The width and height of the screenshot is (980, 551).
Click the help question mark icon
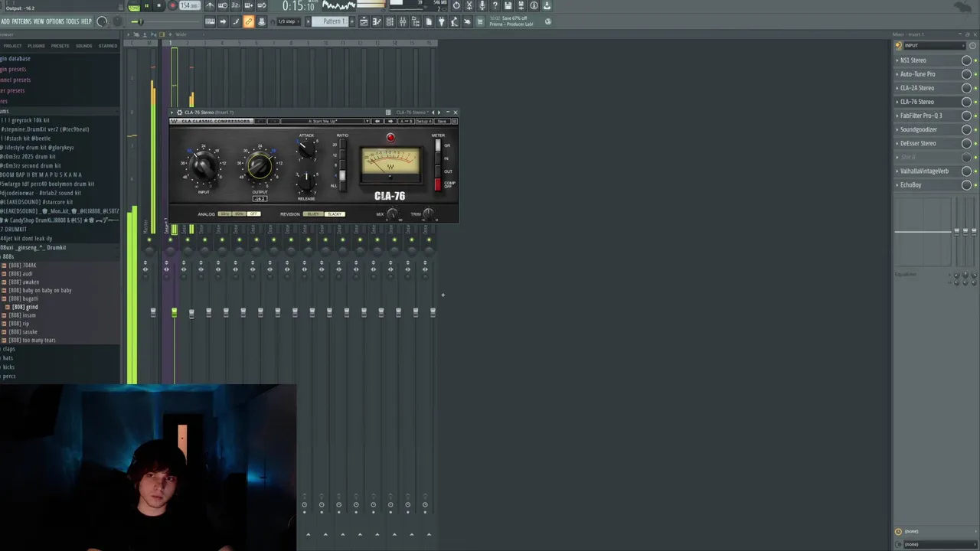pos(495,5)
